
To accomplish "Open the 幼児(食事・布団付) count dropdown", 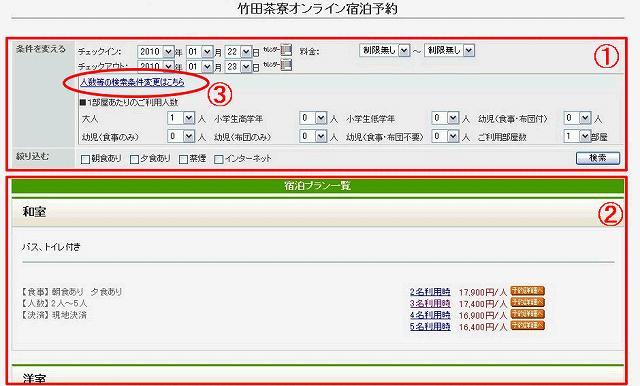I will [x=578, y=118].
